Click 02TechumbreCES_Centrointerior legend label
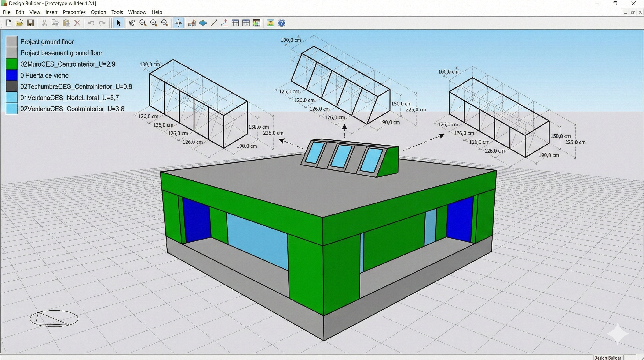Viewport: 644px width, 360px height. click(x=76, y=87)
